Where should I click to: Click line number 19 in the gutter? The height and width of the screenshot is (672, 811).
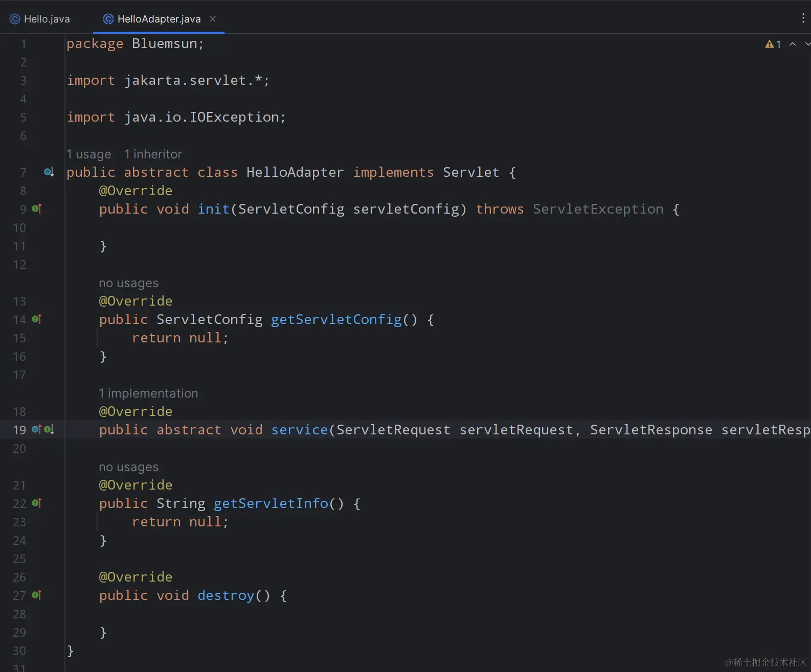pyautogui.click(x=19, y=430)
